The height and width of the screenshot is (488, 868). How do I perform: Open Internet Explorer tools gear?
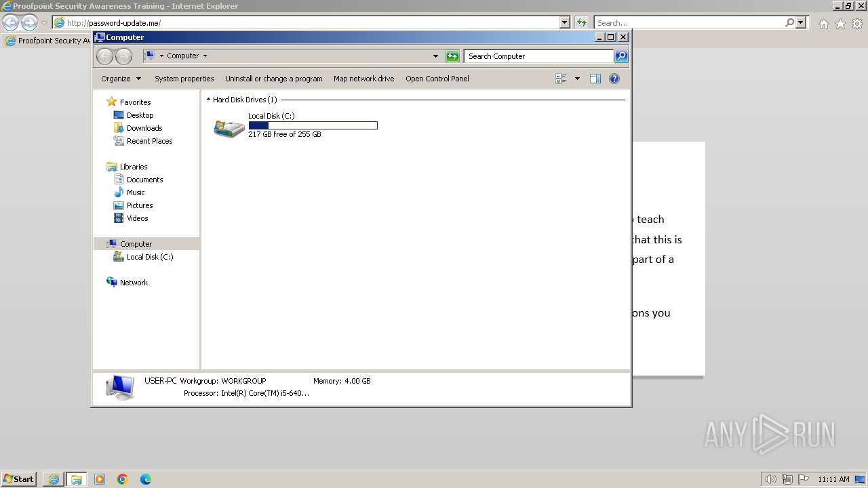point(856,24)
